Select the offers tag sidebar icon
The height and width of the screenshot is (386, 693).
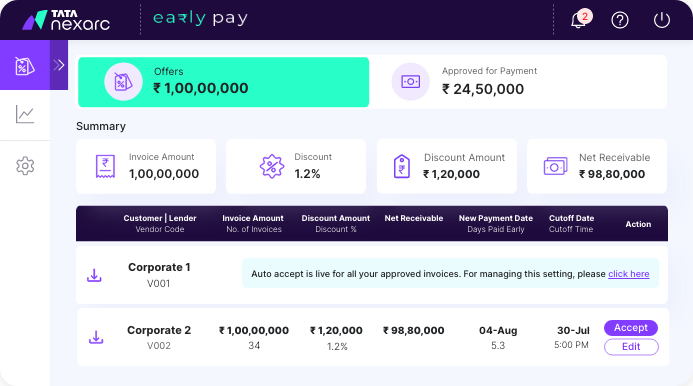pyautogui.click(x=25, y=65)
